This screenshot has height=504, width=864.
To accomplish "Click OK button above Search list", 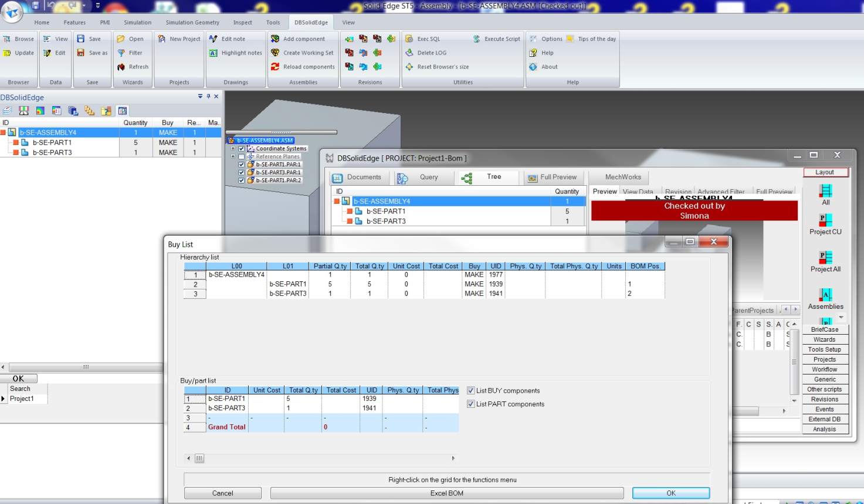I will pyautogui.click(x=19, y=379).
